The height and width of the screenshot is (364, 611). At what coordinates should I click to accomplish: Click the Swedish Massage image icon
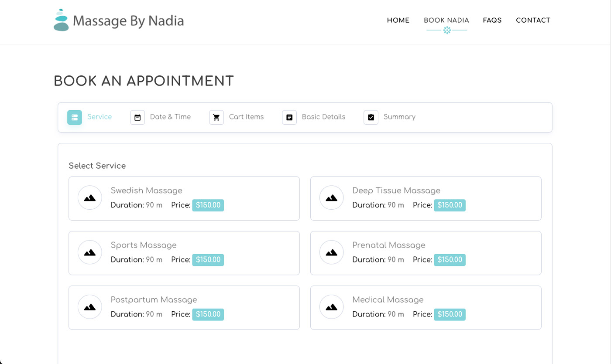coord(89,197)
